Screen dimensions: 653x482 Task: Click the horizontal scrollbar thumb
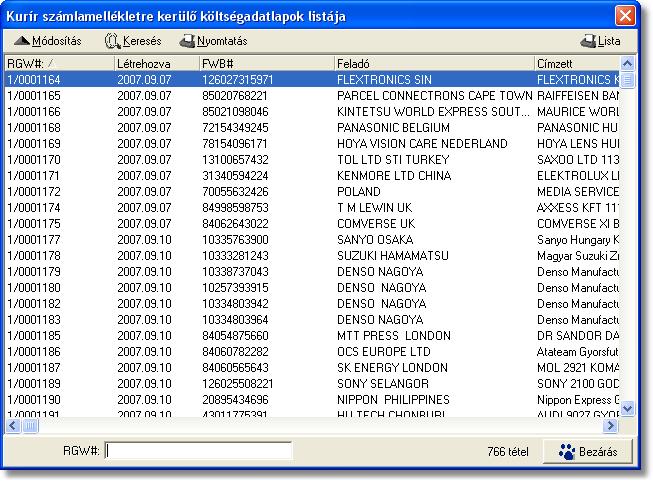click(30, 425)
